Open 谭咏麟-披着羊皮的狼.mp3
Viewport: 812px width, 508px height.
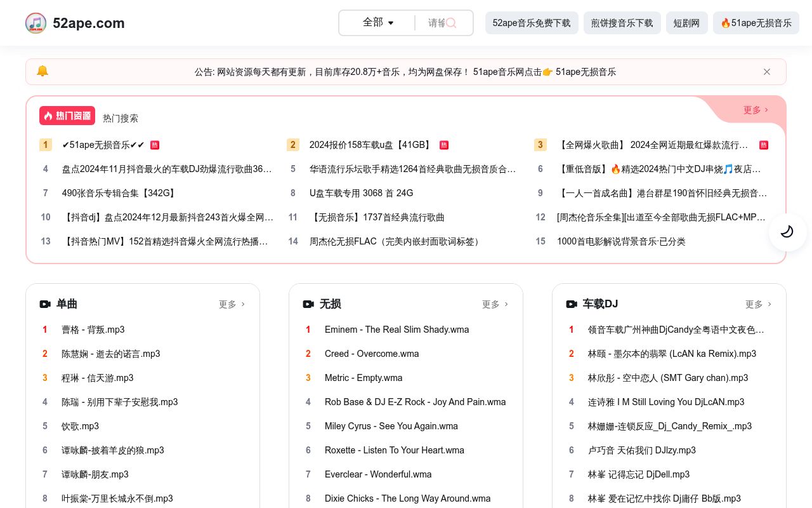[x=113, y=450]
